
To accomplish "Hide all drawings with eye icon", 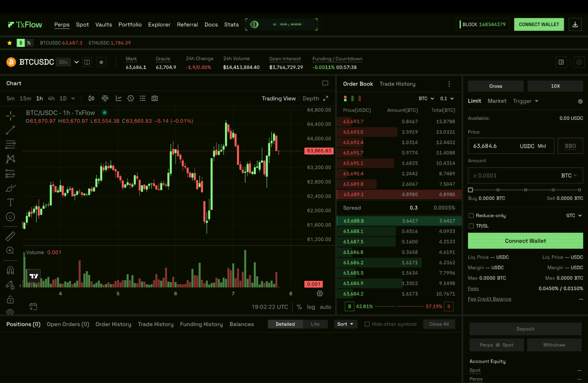I will pyautogui.click(x=10, y=312).
